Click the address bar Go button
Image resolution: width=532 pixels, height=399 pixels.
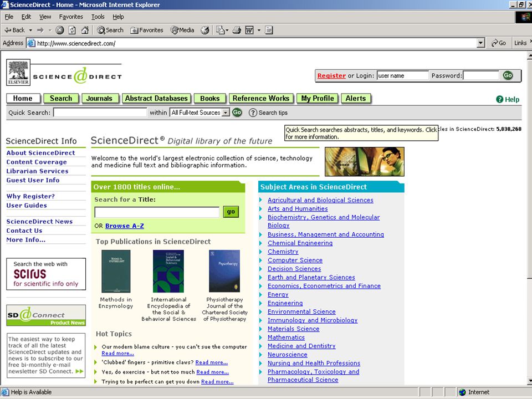498,43
